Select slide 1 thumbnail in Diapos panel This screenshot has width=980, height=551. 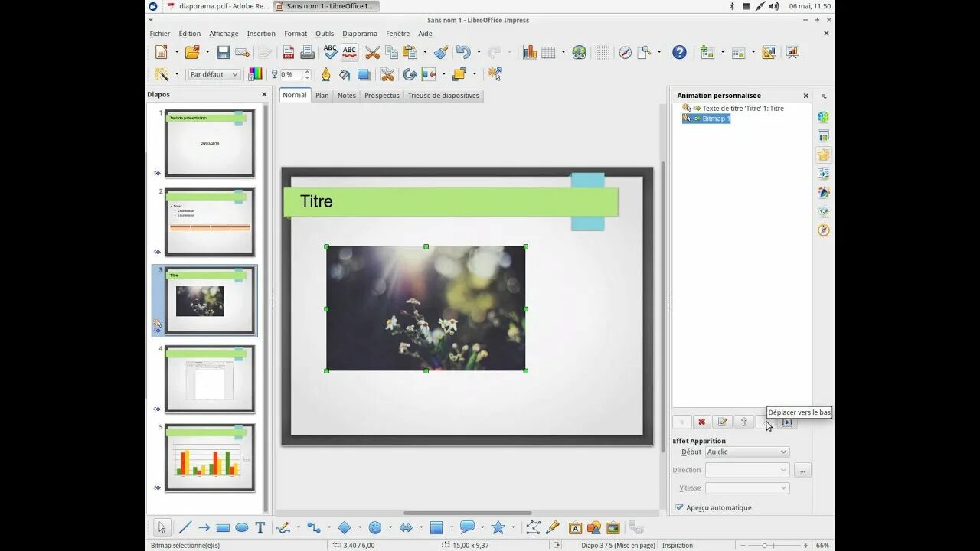[x=210, y=143]
